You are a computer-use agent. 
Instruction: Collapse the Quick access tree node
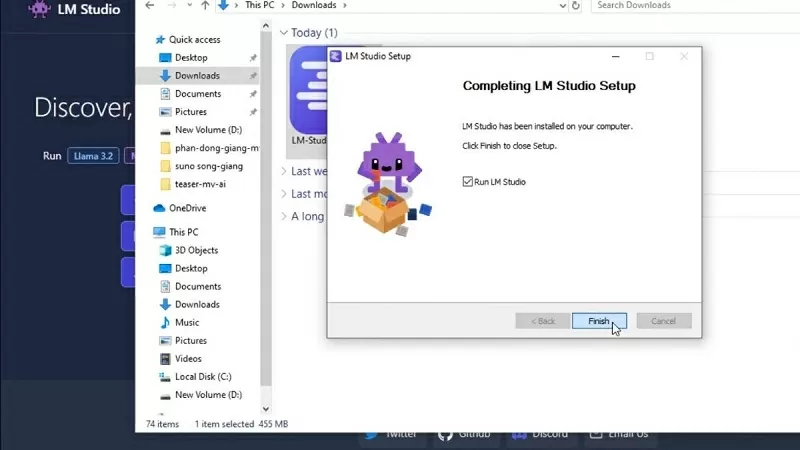150,40
